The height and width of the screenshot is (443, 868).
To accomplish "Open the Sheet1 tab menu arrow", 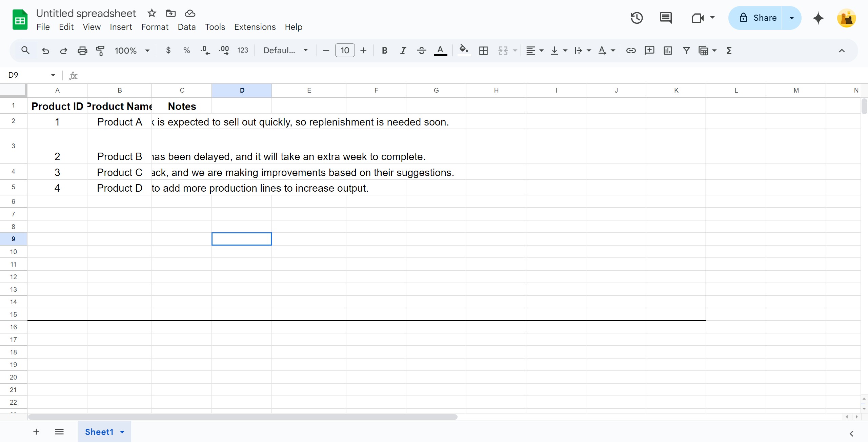I will (x=122, y=432).
